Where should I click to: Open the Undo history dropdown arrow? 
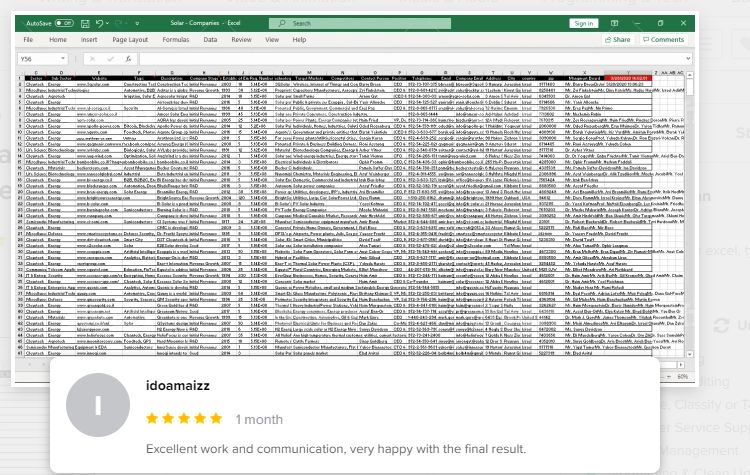(x=108, y=23)
